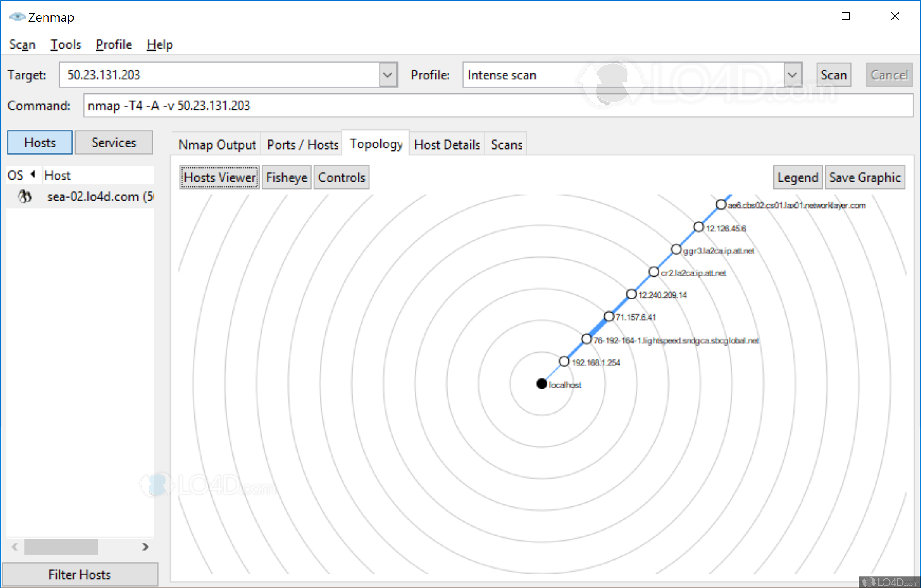Click the Host column header
The height and width of the screenshot is (588, 921).
(99, 175)
